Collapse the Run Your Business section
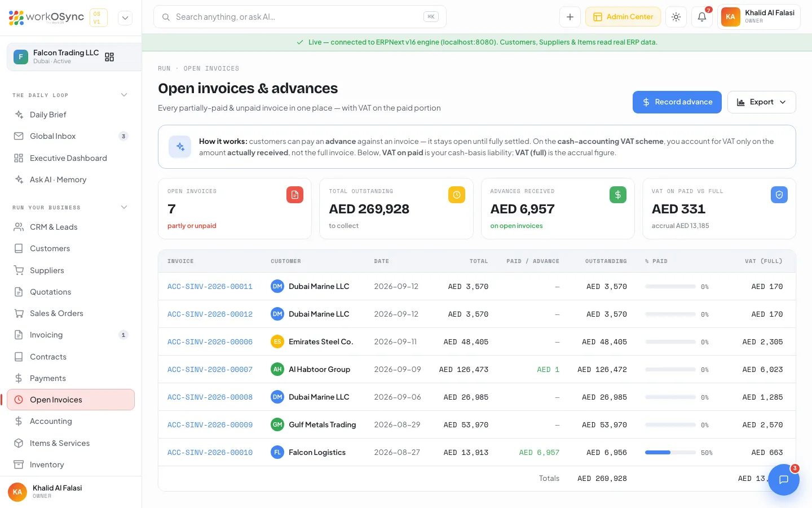 (124, 207)
